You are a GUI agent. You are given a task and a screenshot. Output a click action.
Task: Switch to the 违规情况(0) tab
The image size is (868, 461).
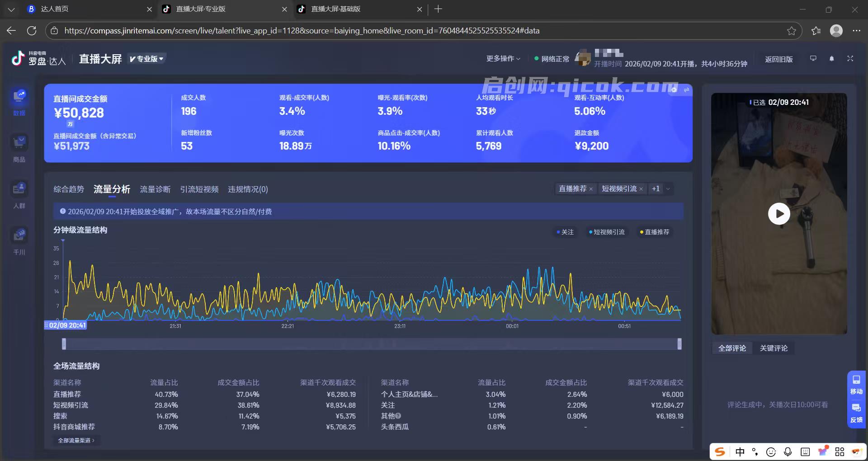coord(248,189)
